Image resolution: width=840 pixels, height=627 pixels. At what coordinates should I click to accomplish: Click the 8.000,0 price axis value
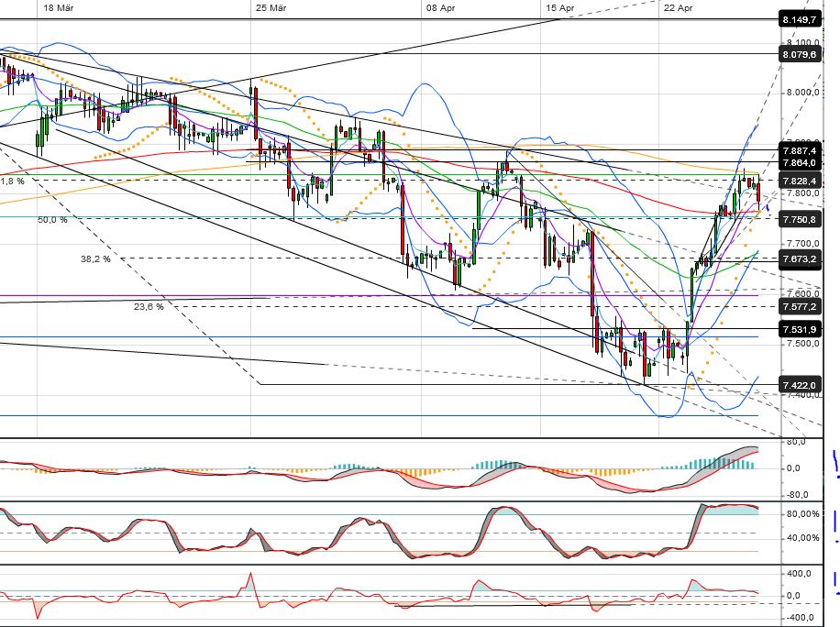coord(802,92)
